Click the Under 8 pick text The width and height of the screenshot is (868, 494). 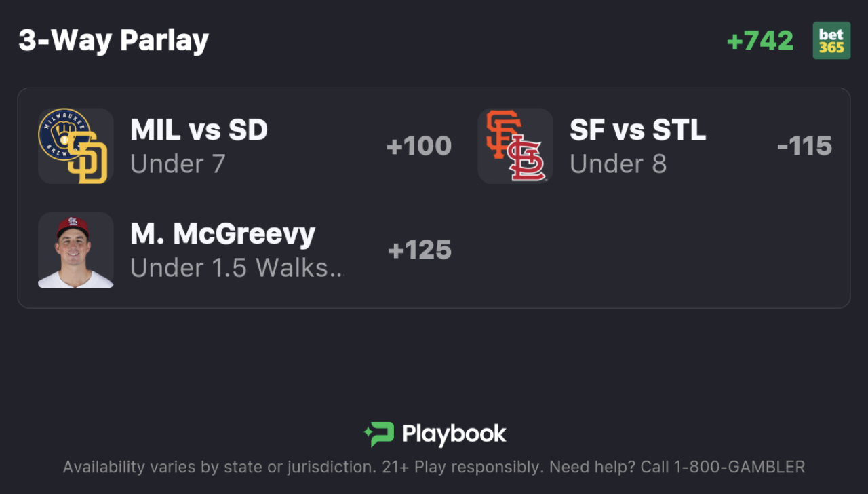pyautogui.click(x=618, y=164)
